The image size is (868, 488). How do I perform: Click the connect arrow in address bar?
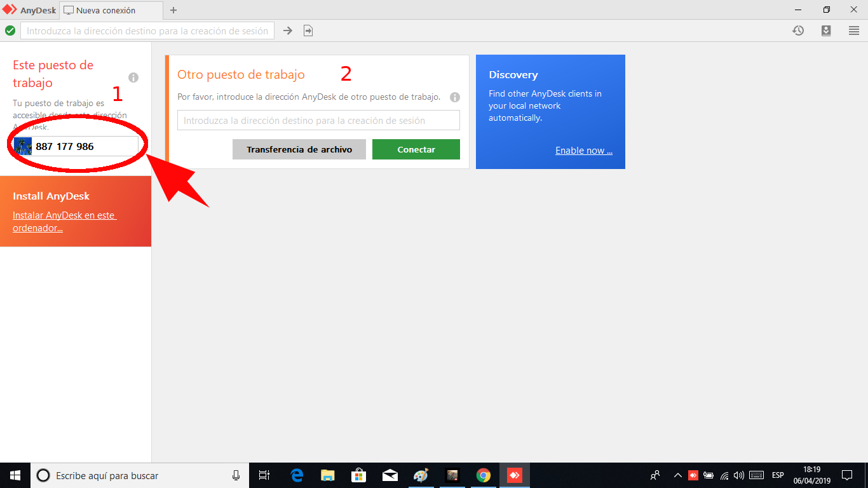point(288,30)
